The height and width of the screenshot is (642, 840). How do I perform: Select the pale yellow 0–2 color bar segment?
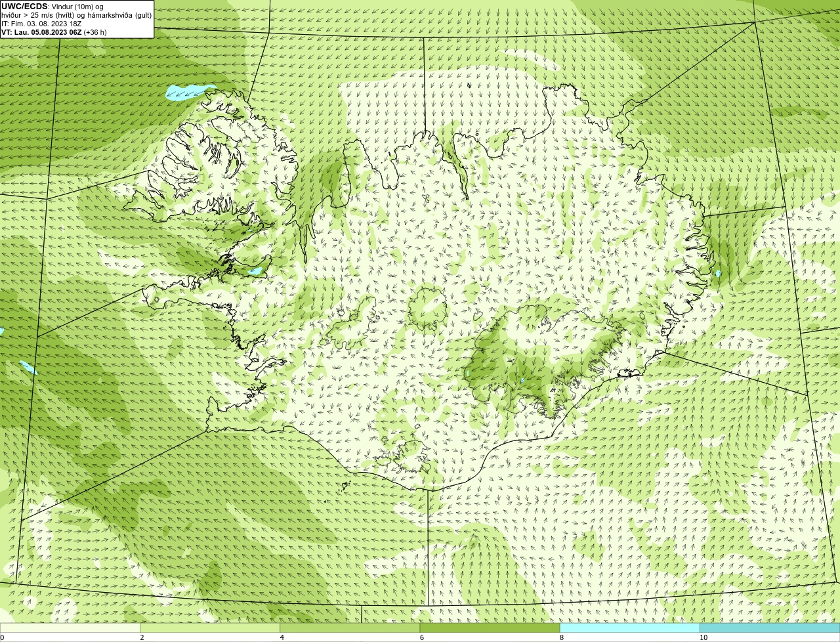pyautogui.click(x=70, y=628)
